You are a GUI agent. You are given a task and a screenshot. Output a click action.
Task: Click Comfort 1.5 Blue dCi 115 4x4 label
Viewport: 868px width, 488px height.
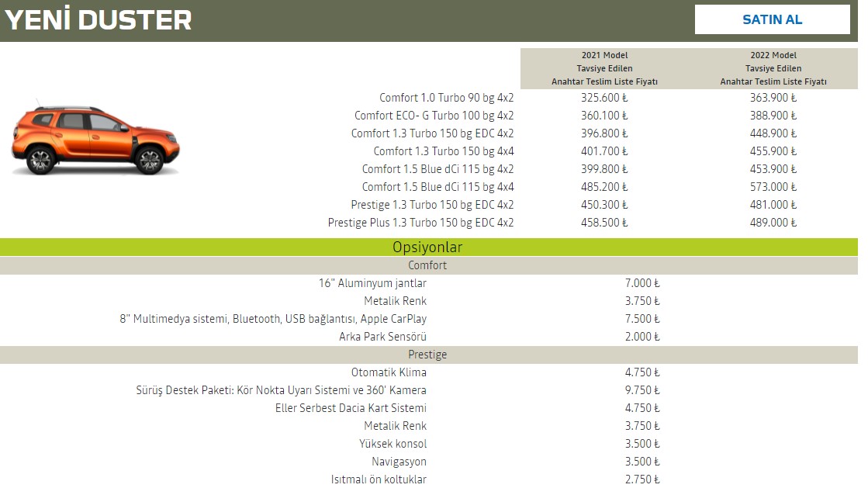(x=437, y=187)
